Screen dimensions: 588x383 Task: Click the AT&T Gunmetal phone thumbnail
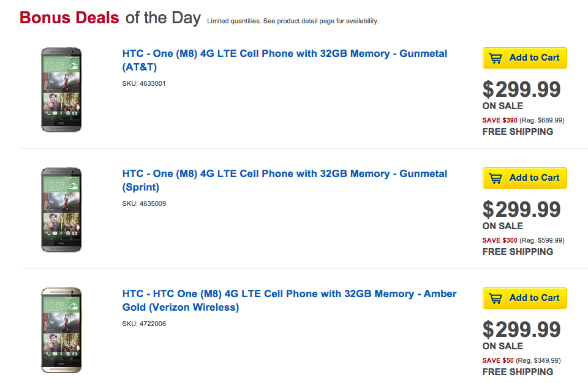click(x=61, y=89)
